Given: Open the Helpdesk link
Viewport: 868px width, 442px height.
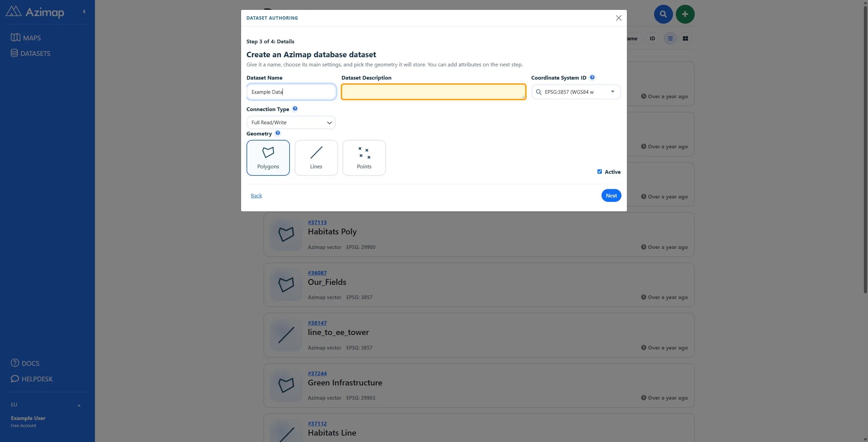Looking at the screenshot, I should pos(32,379).
